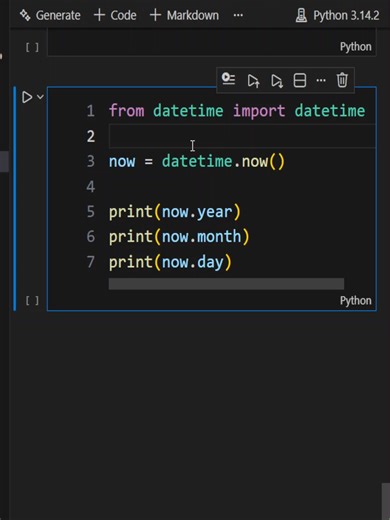The height and width of the screenshot is (520, 390).
Task: Click on 'print(now.year)' line
Action: coord(175,212)
